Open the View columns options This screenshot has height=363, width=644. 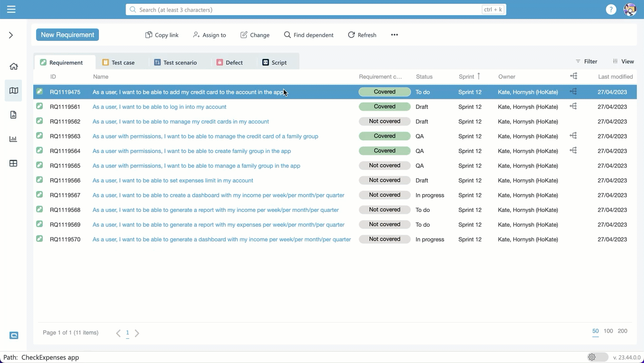point(623,61)
